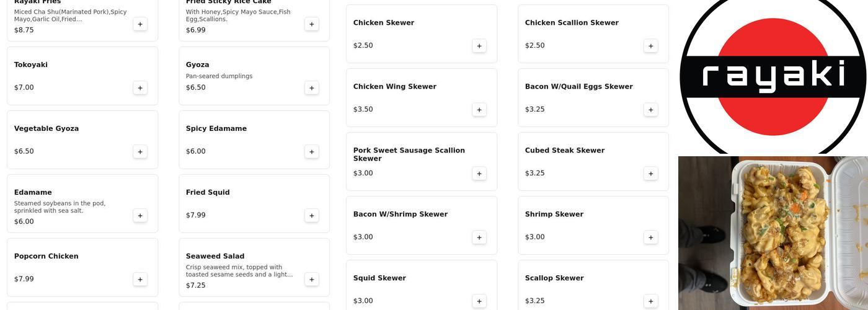Add Seaweed Salad to cart
The image size is (868, 310).
click(312, 280)
